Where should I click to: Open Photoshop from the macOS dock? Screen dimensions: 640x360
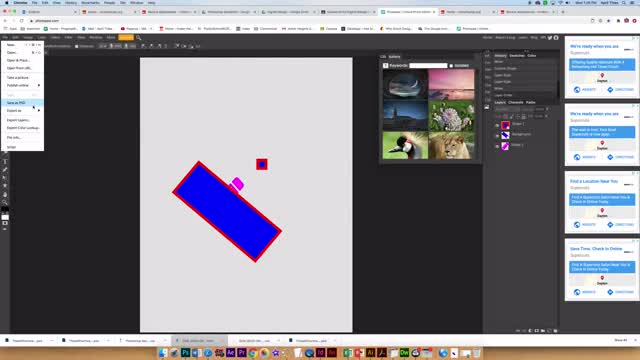(x=185, y=353)
